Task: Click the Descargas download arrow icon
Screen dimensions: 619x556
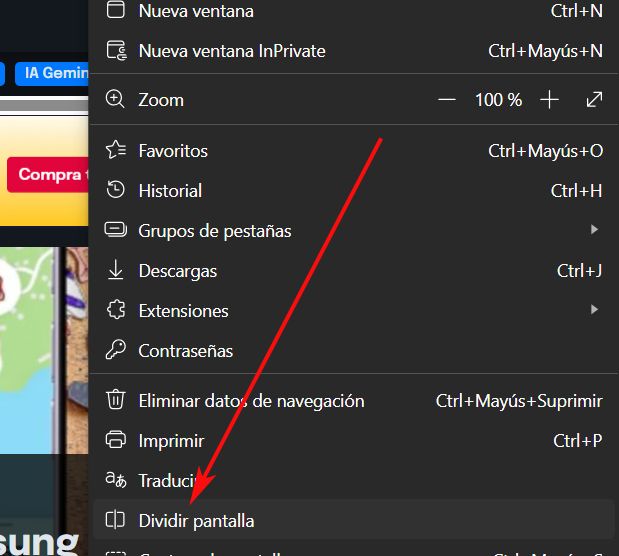Action: (x=116, y=270)
